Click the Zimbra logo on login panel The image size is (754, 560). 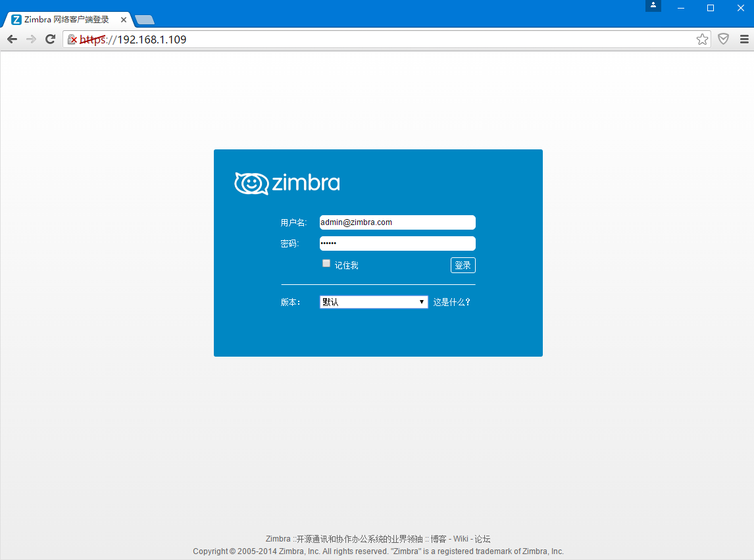click(x=287, y=184)
